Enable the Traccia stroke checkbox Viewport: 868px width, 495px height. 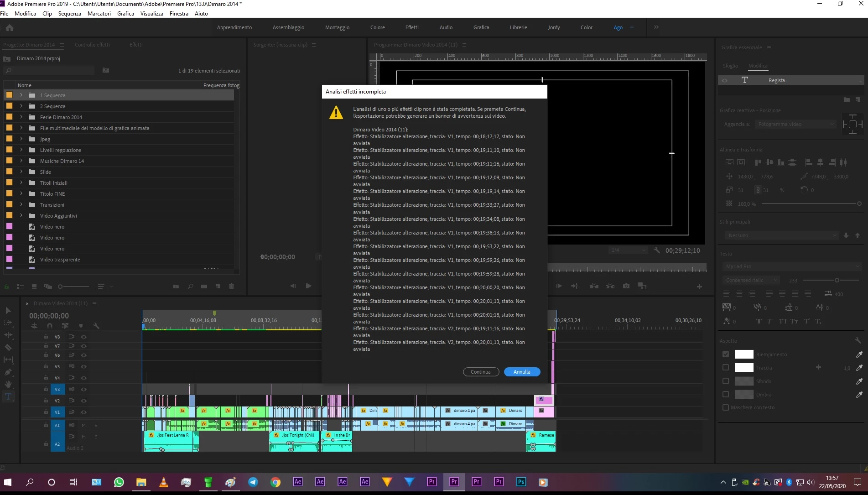726,367
